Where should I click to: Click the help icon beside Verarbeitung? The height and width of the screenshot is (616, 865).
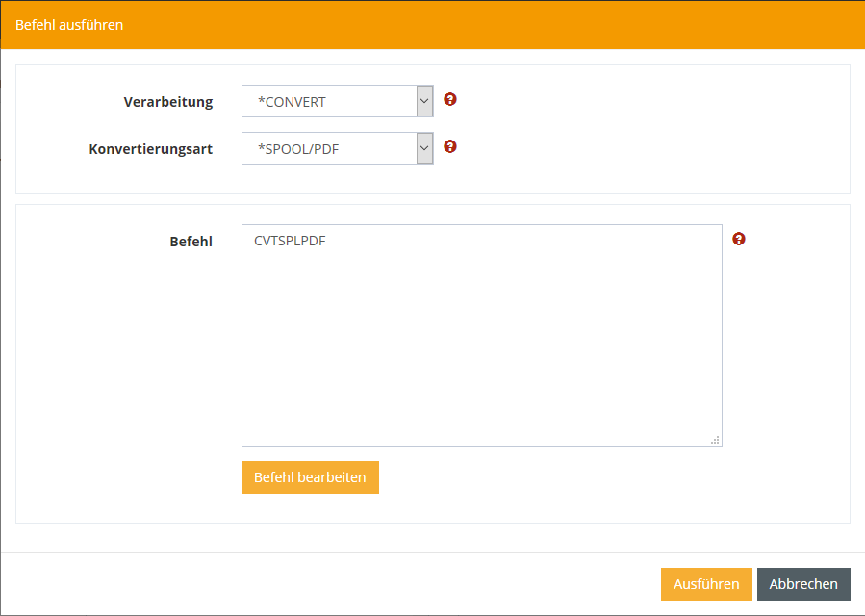[449, 99]
